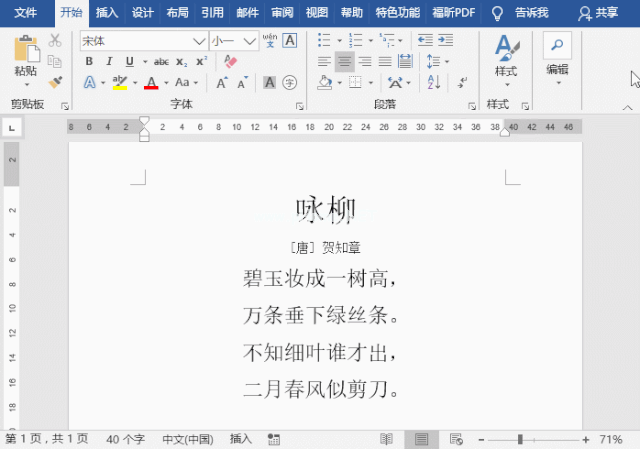Viewport: 640px width, 449px height.
Task: Click the Copy icon
Action: (55, 61)
